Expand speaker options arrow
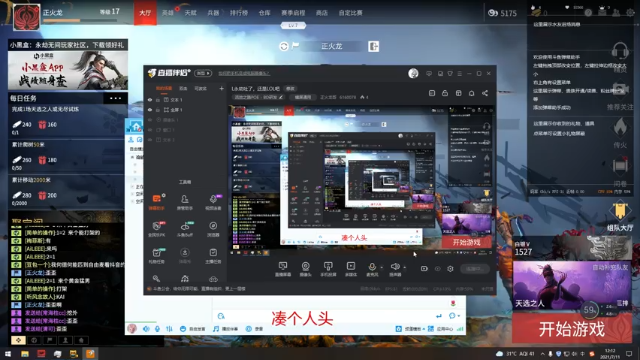 click(x=404, y=268)
